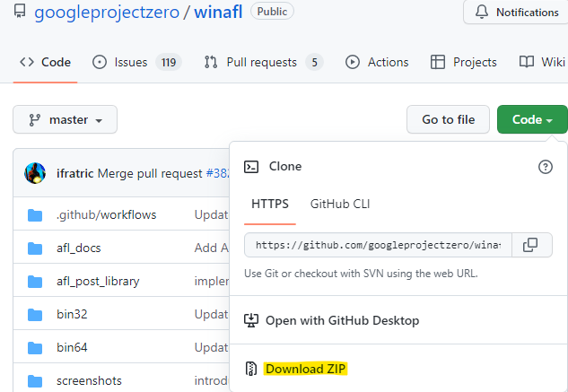Screen dimensions: 568x392
Task: Toggle the green Code dropdown button
Action: pyautogui.click(x=532, y=119)
